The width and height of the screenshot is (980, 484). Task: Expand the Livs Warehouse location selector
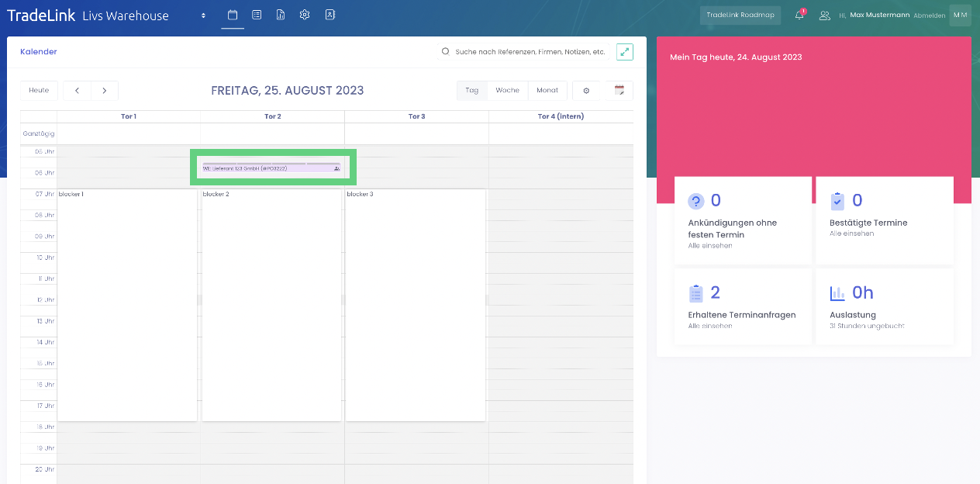pyautogui.click(x=203, y=16)
